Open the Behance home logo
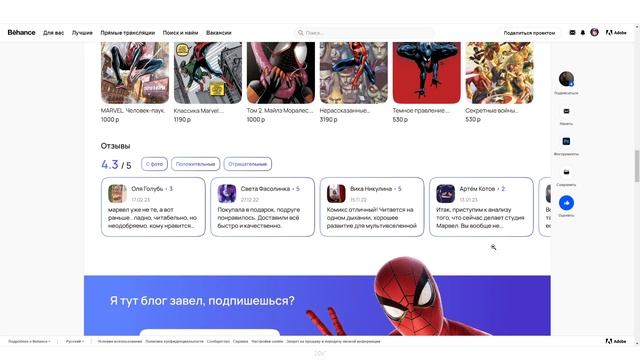This screenshot has height=360, width=640. [21, 32]
